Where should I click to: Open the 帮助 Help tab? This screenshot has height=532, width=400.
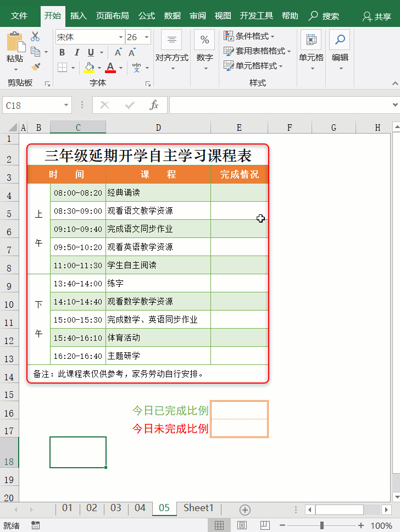pyautogui.click(x=290, y=16)
